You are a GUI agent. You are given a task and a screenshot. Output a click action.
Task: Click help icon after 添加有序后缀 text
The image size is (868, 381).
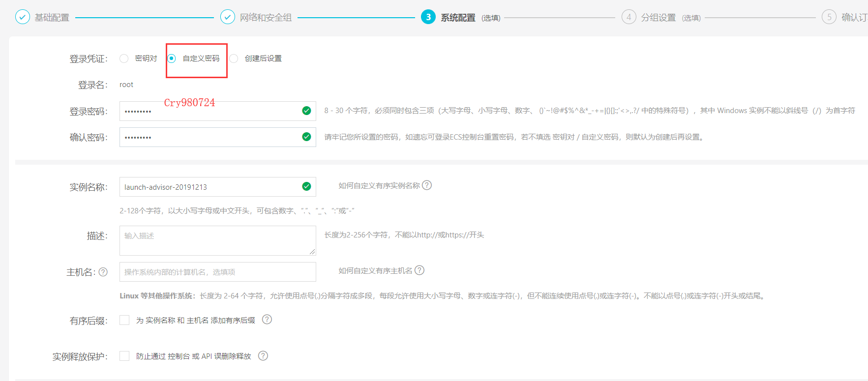pos(267,320)
